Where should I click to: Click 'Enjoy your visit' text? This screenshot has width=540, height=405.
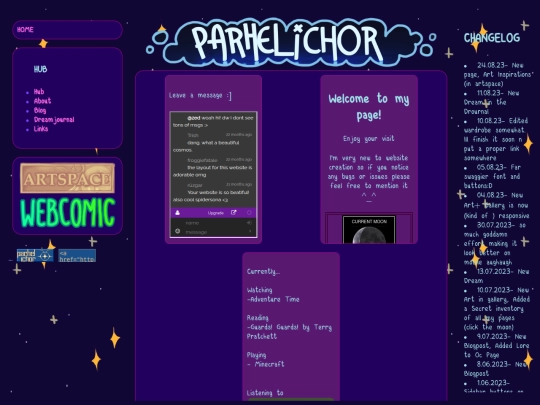pos(368,138)
